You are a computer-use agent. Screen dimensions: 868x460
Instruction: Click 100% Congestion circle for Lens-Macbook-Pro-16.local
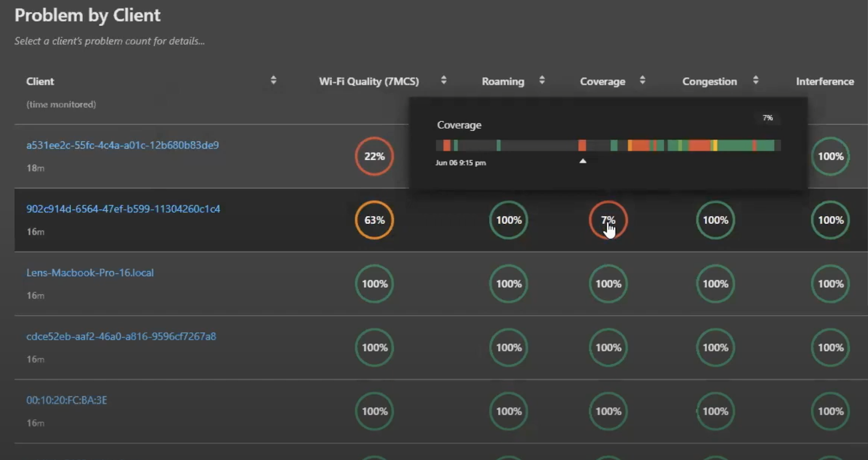(x=716, y=284)
